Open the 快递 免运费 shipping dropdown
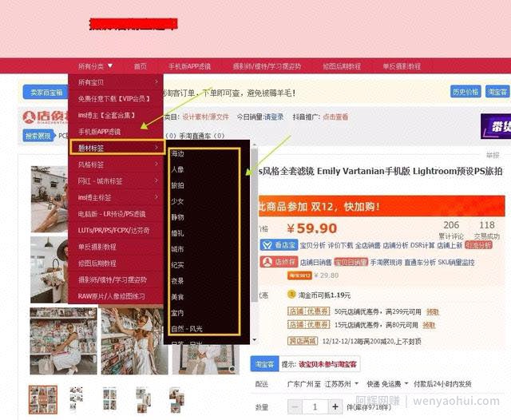Viewport: 511px width, 420px height. 387,384
